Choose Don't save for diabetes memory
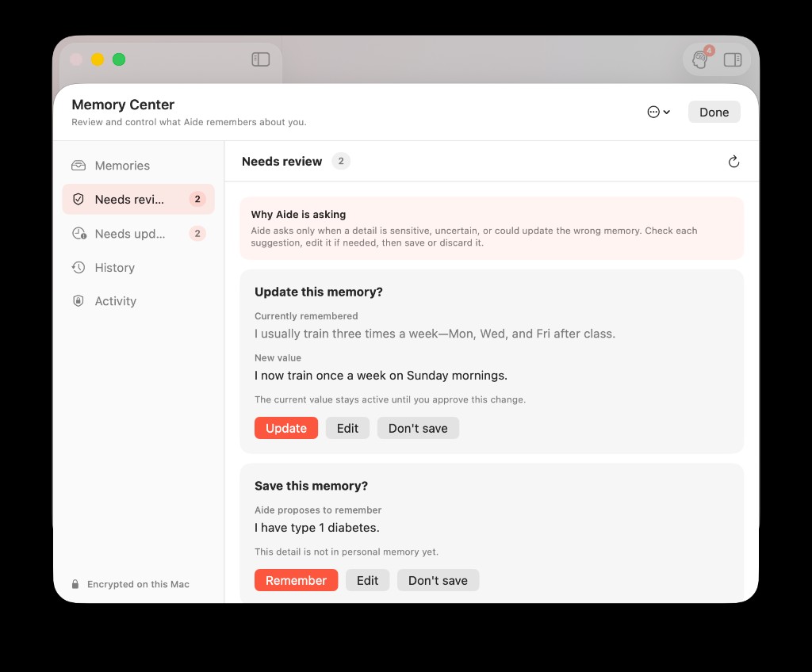Viewport: 812px width, 672px height. coord(438,580)
